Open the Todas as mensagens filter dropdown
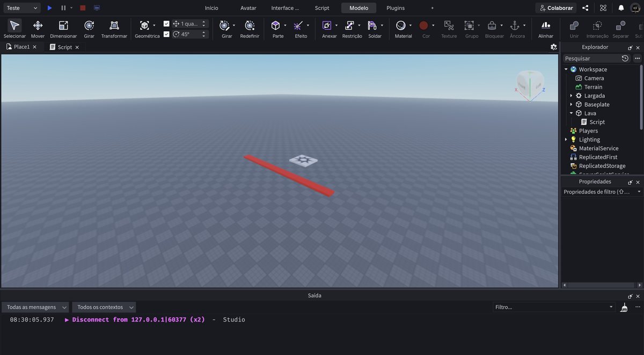Image resolution: width=644 pixels, height=355 pixels. pyautogui.click(x=35, y=307)
